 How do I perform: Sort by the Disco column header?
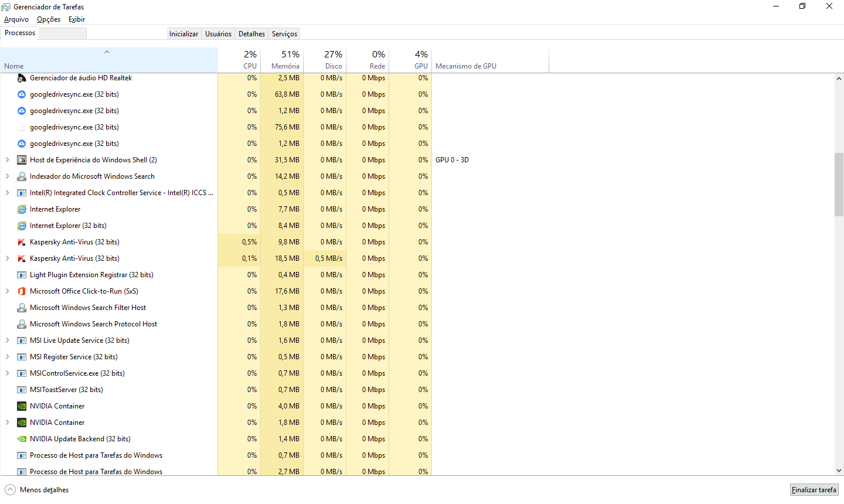click(325, 60)
